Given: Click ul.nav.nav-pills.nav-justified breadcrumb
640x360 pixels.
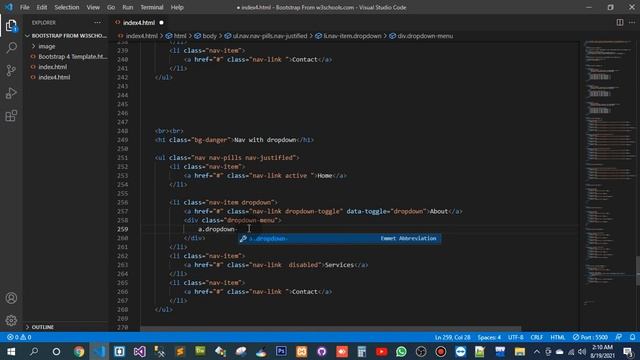Looking at the screenshot, I should coord(270,36).
